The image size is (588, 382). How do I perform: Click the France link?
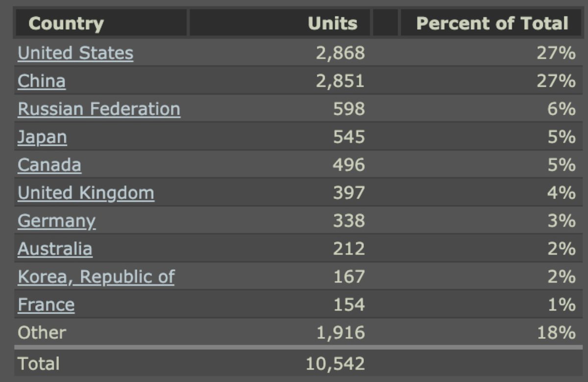46,305
